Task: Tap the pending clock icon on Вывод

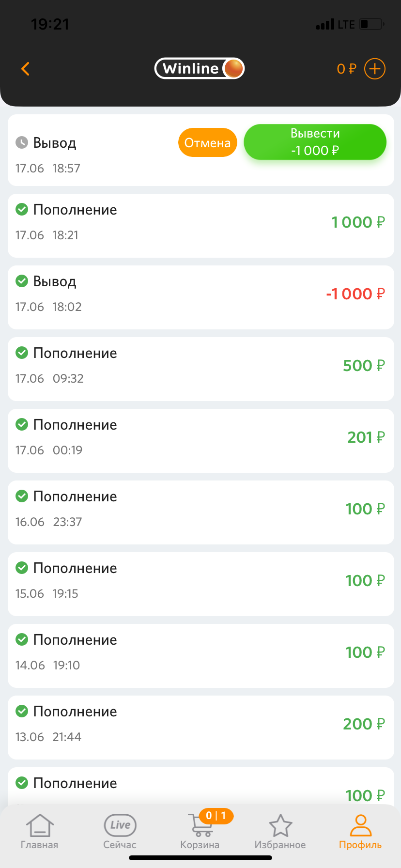Action: 22,142
